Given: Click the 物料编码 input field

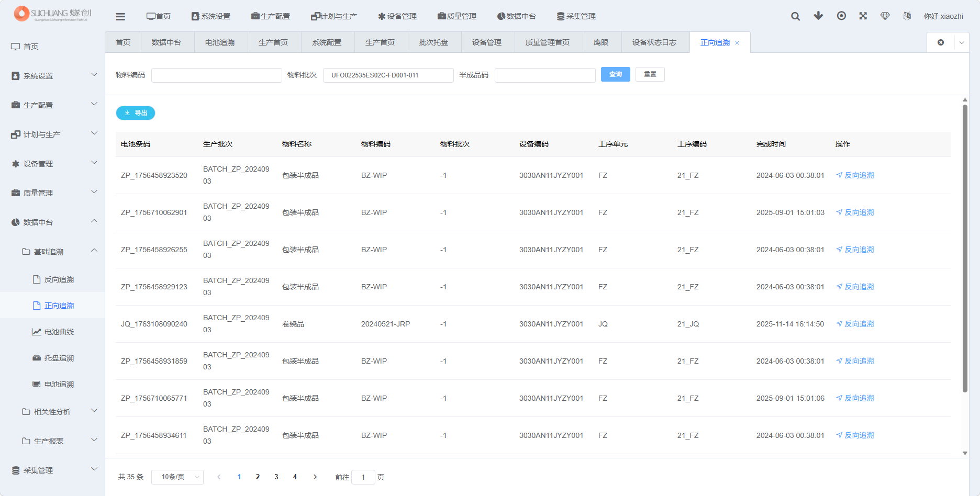Looking at the screenshot, I should tap(217, 75).
